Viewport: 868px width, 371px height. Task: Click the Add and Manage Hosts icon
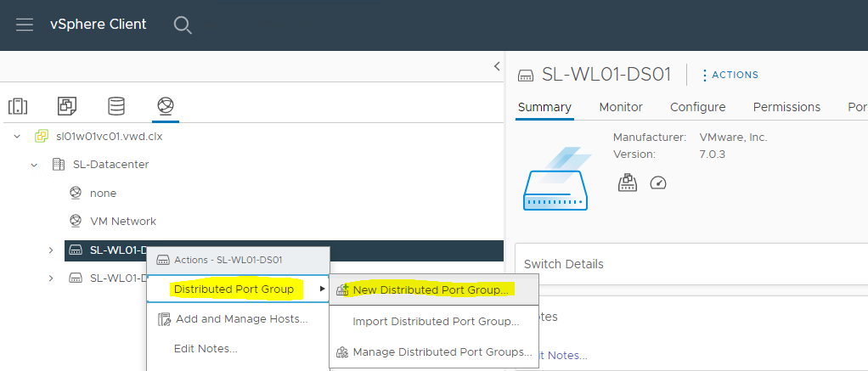click(164, 319)
